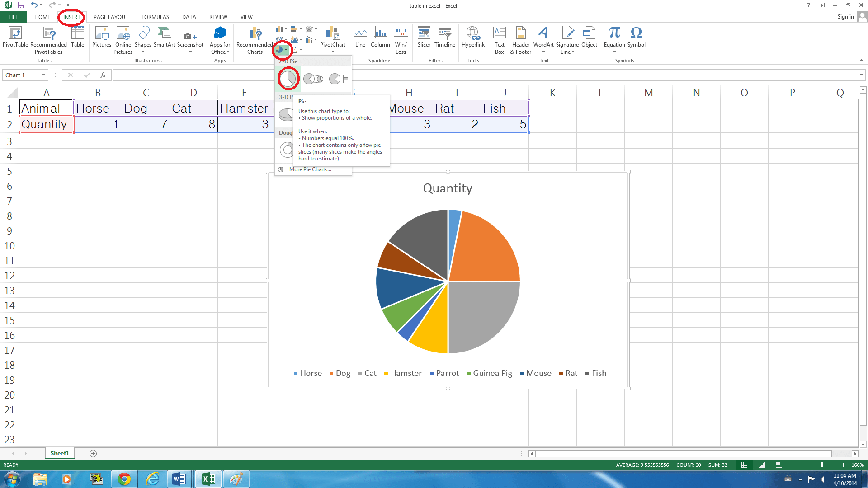868x488 pixels.
Task: Open the SmartArt graphic tool
Action: tap(164, 34)
